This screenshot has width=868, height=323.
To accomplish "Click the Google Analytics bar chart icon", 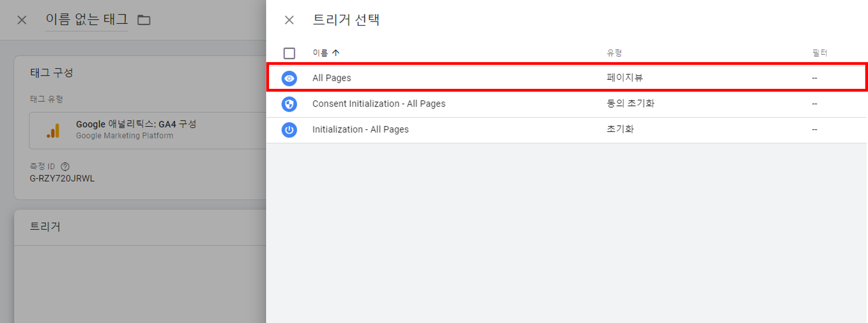I will point(53,131).
